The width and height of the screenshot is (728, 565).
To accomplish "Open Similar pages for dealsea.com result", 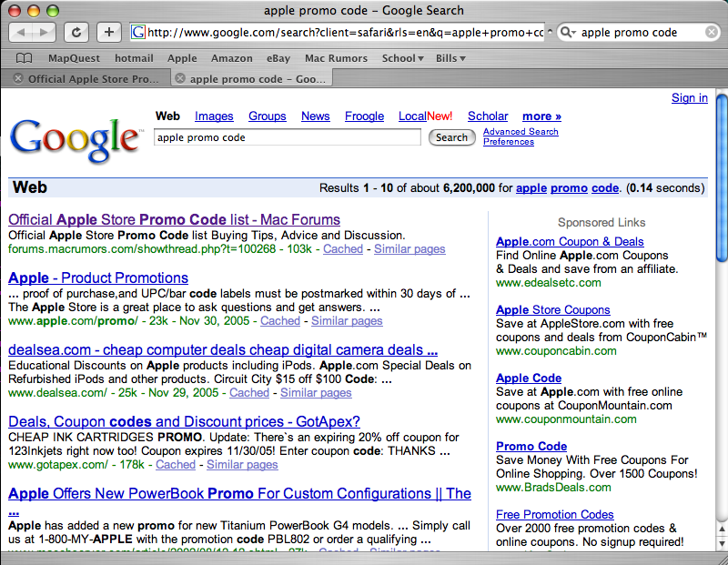I will click(x=316, y=392).
